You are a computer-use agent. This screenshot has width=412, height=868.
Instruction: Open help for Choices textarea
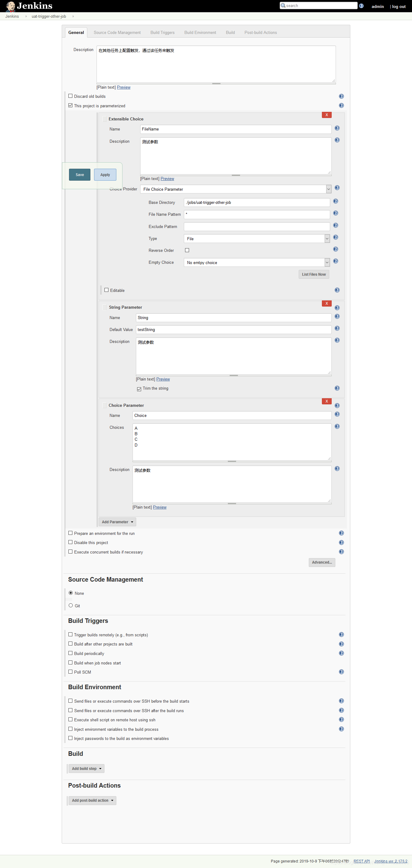pos(337,427)
